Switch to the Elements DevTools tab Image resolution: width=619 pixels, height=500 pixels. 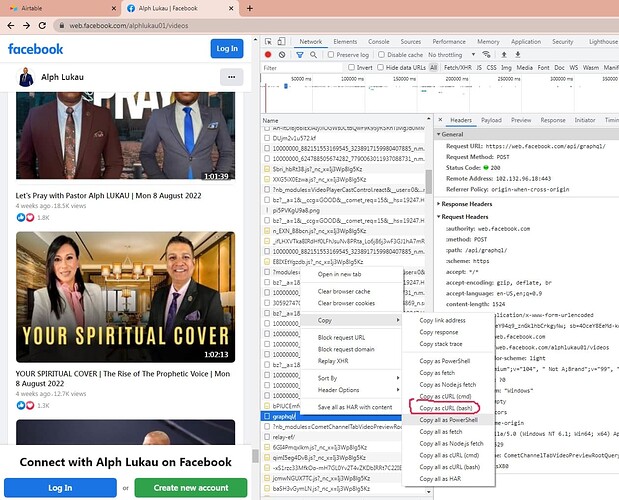click(x=345, y=41)
